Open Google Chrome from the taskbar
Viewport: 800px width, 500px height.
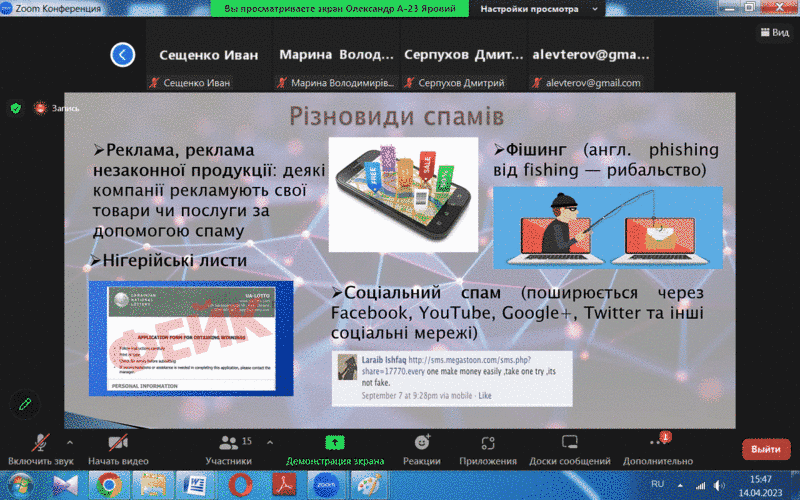[x=107, y=485]
